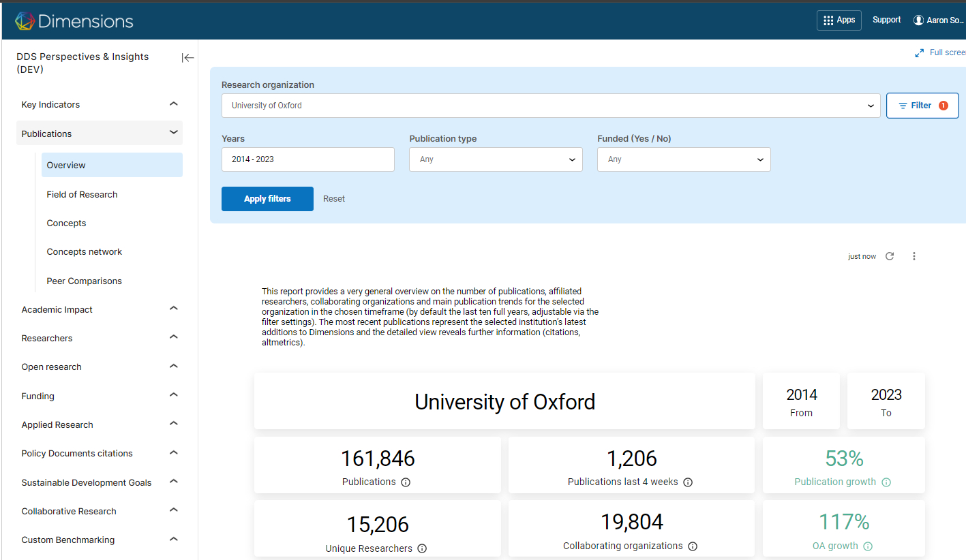Expand the Key Indicators section

point(100,104)
